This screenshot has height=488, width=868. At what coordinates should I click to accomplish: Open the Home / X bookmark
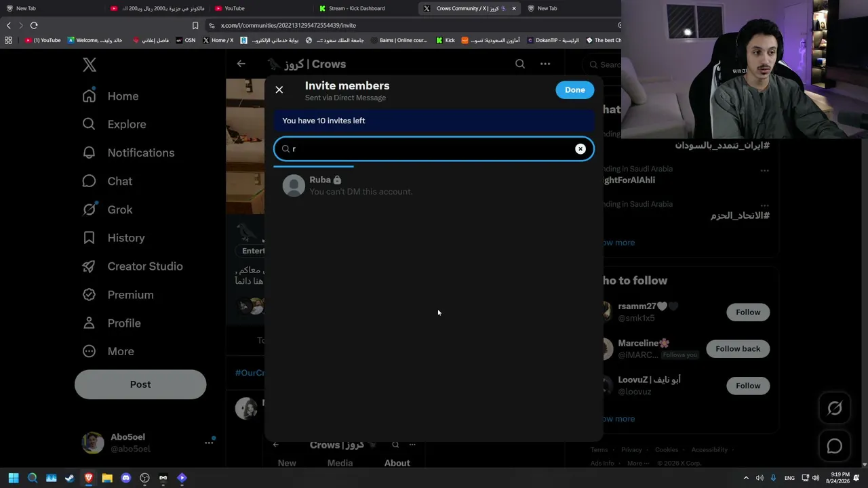click(x=218, y=40)
